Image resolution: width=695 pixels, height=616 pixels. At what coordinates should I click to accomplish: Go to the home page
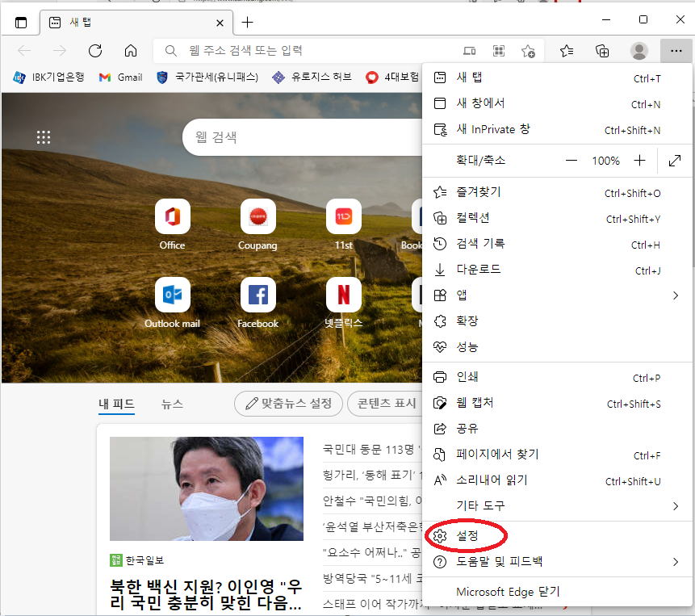tap(130, 51)
